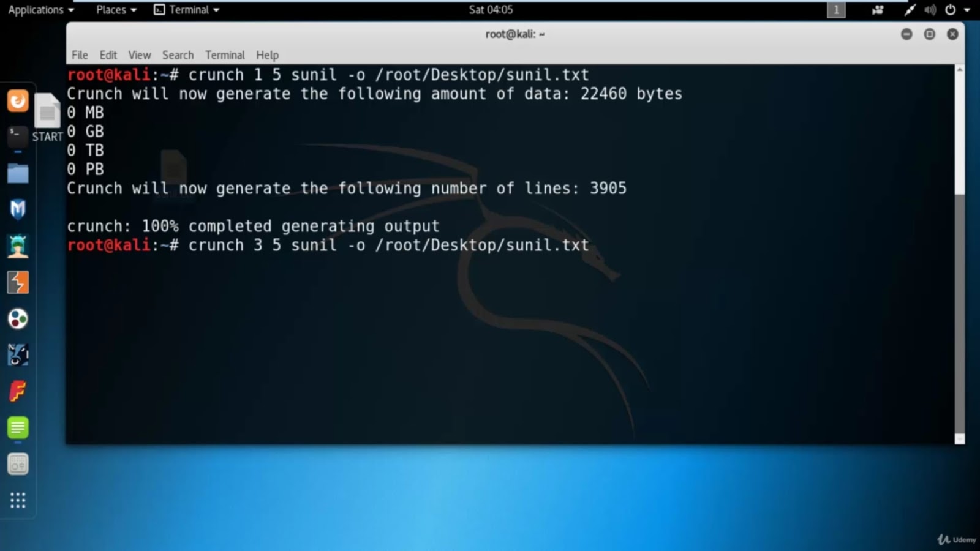The height and width of the screenshot is (551, 980).
Task: Open the keypad utility icon near dock bottom
Action: click(x=18, y=463)
